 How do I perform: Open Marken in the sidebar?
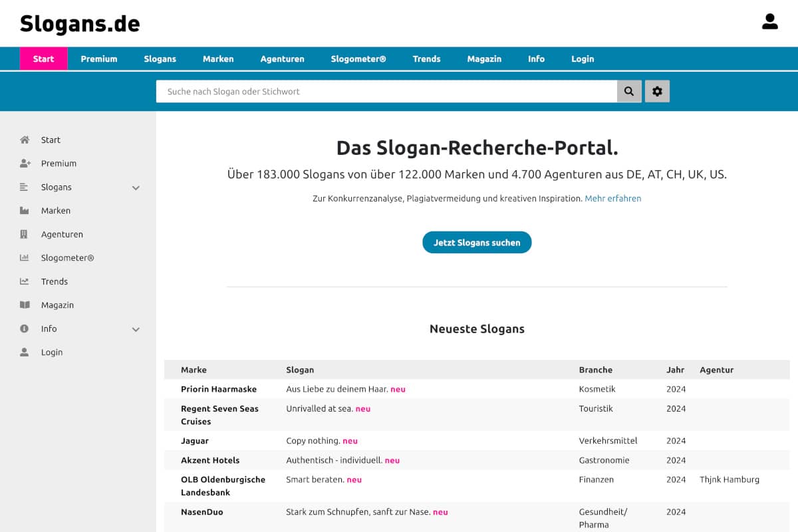(56, 210)
